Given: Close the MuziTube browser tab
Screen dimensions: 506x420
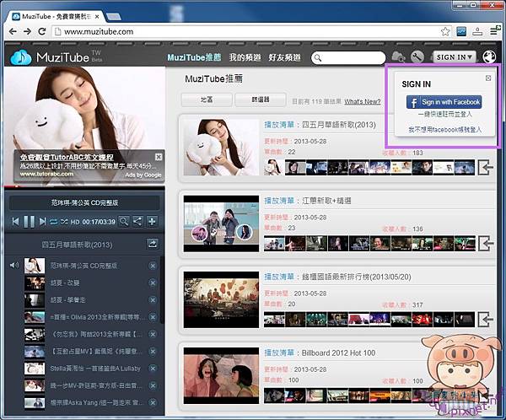Looking at the screenshot, I should (x=97, y=17).
